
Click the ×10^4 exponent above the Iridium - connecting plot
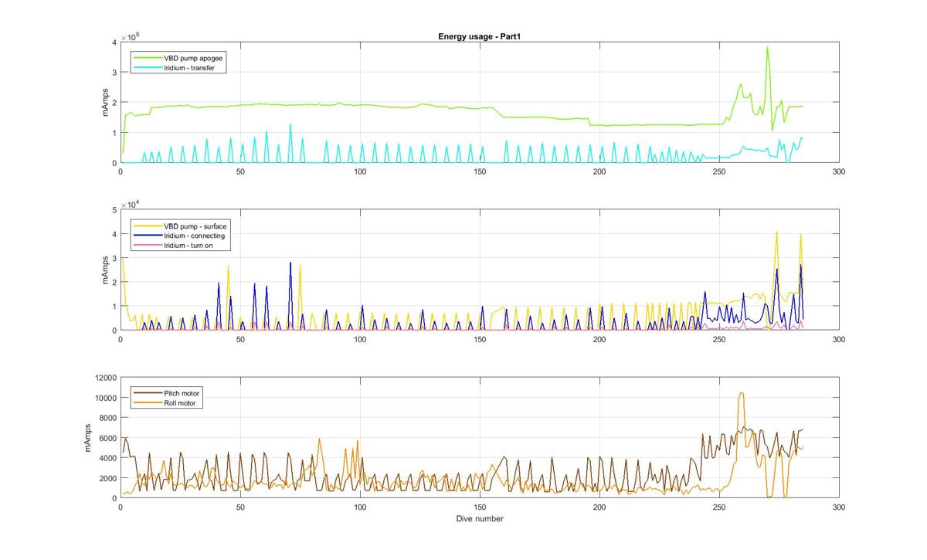(x=130, y=203)
